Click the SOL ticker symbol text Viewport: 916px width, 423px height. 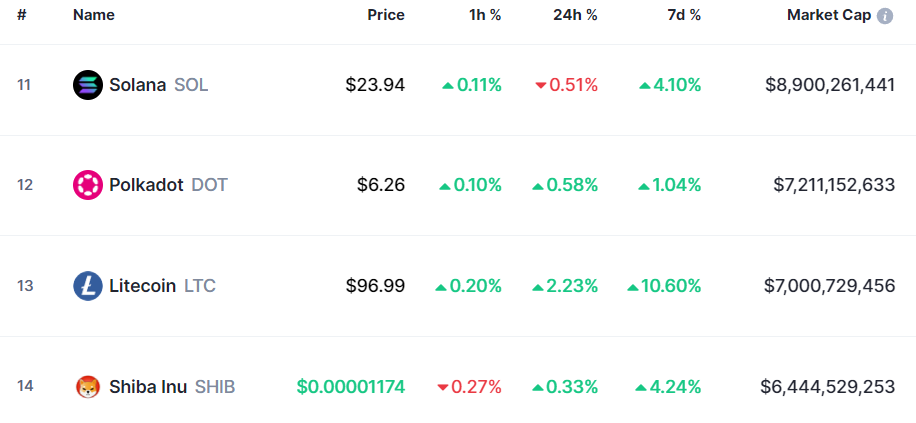tap(191, 85)
